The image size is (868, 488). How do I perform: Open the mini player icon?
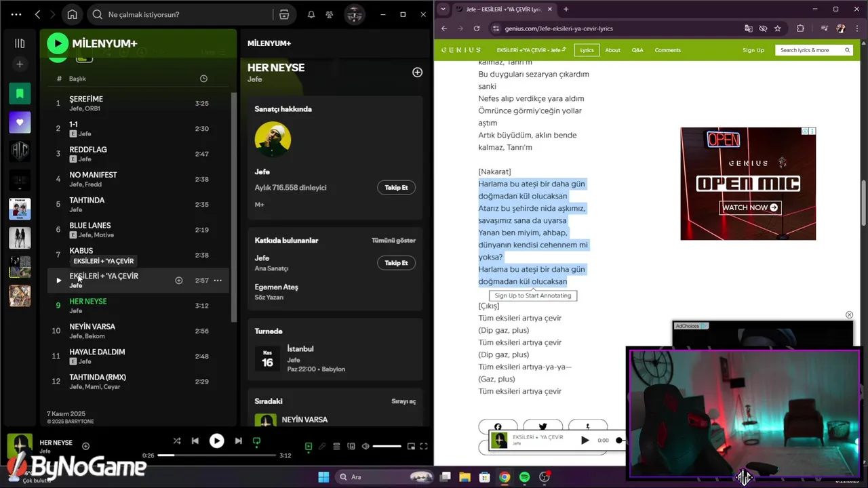tap(411, 446)
